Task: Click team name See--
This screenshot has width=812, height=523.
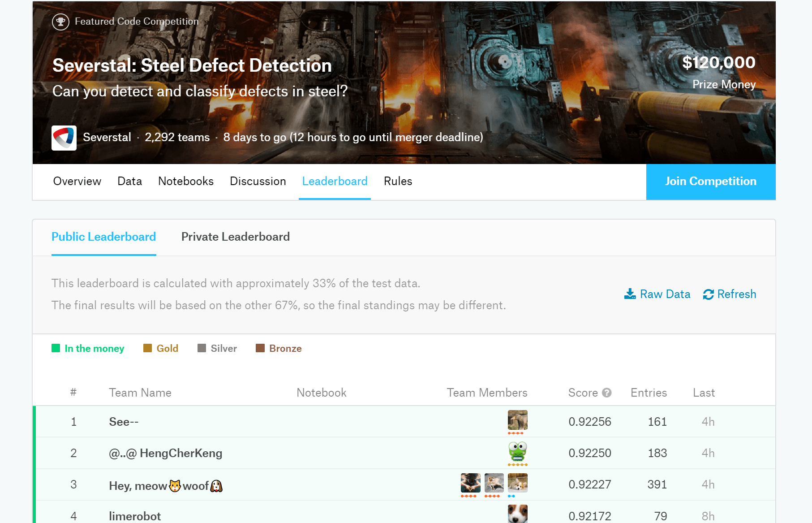Action: coord(124,422)
